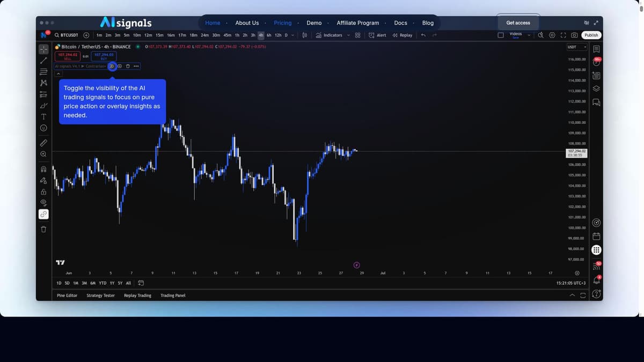Open the USDT currency dropdown
Image resolution: width=644 pixels, height=362 pixels.
coord(577,47)
